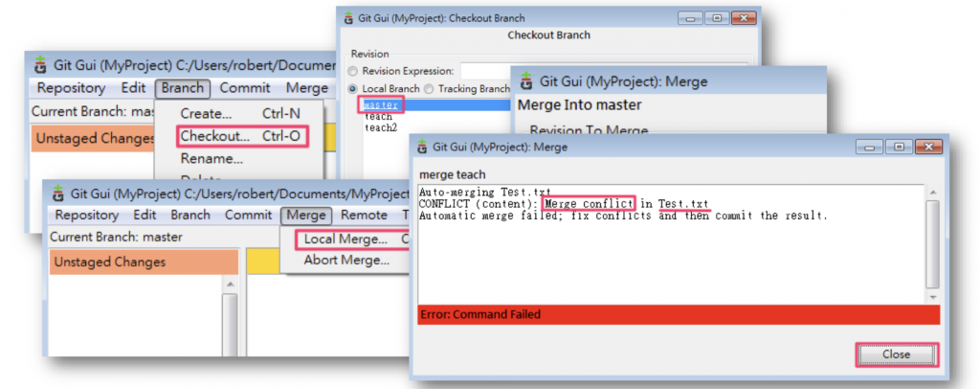Open Branch menu in the lower-left window
The image size is (980, 389).
[x=190, y=216]
